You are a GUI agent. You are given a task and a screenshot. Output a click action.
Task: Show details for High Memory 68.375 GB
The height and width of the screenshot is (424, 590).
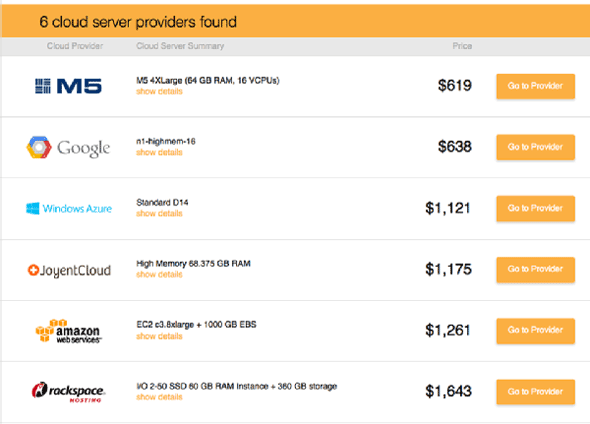click(159, 275)
